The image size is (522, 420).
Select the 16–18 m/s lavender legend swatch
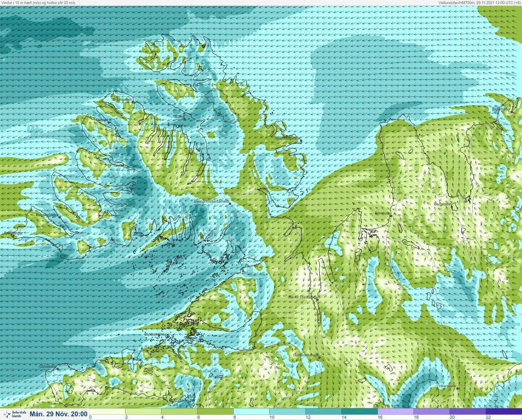click(x=396, y=411)
